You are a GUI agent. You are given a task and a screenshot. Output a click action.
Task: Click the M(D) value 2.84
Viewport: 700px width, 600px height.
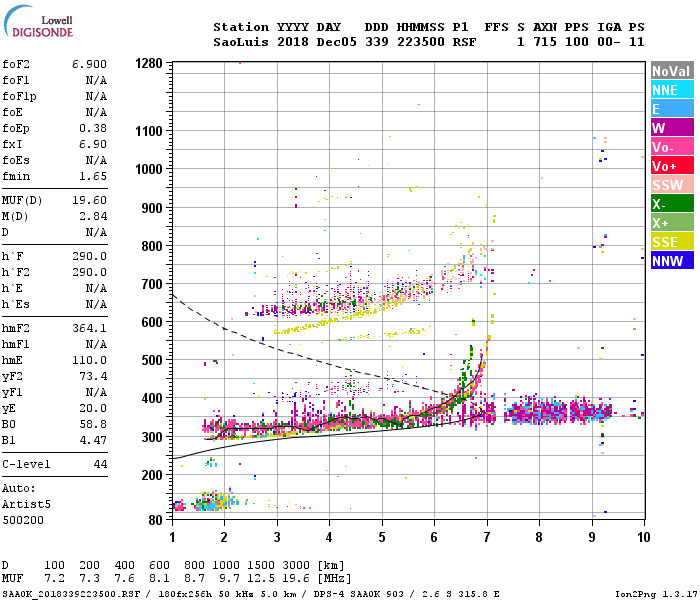(93, 216)
